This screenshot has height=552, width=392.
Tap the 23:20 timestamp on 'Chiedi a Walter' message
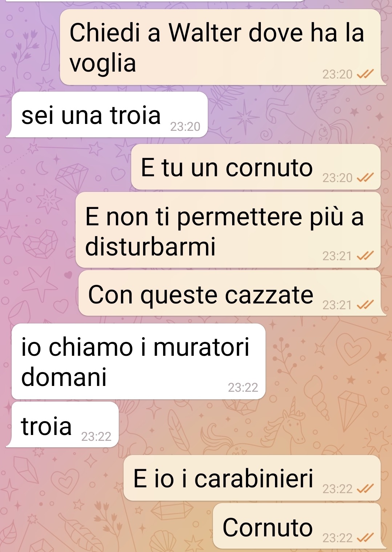click(338, 74)
